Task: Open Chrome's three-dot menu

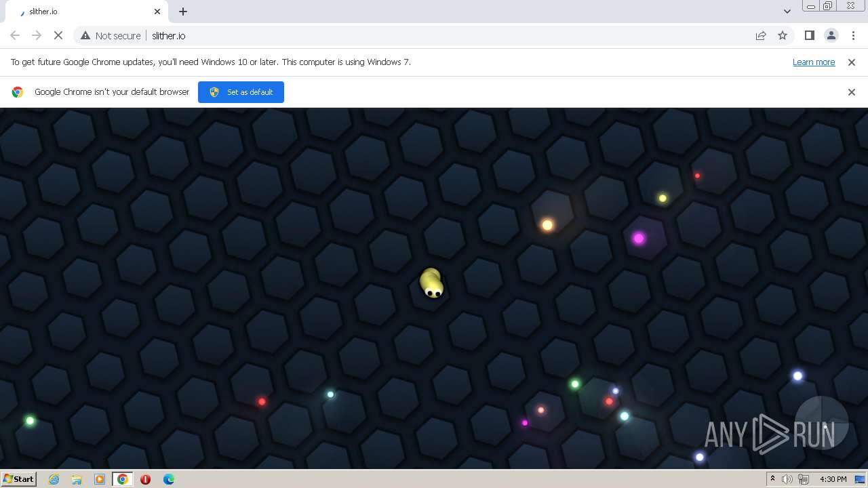Action: 853,35
